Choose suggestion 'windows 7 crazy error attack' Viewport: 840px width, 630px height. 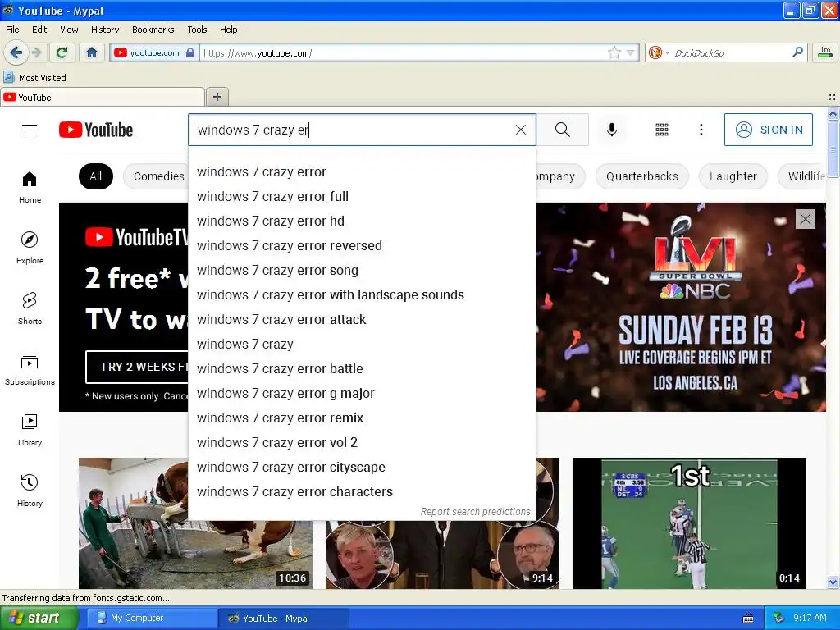pyautogui.click(x=362, y=320)
